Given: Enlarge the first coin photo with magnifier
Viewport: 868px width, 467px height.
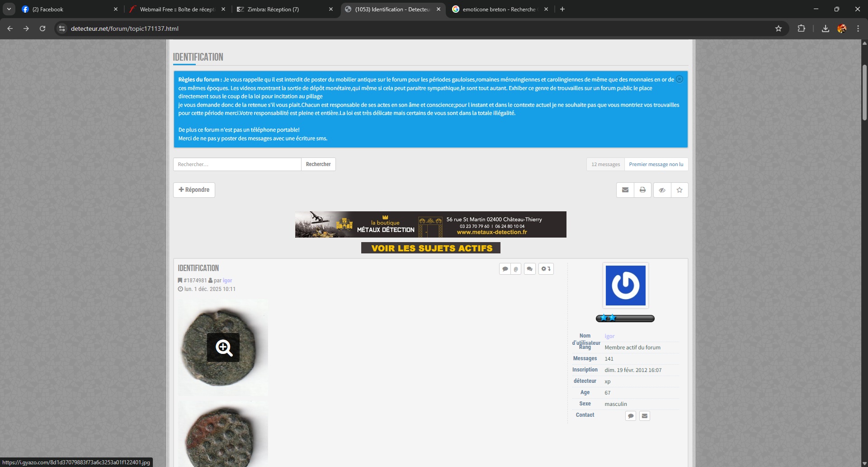Looking at the screenshot, I should [223, 348].
